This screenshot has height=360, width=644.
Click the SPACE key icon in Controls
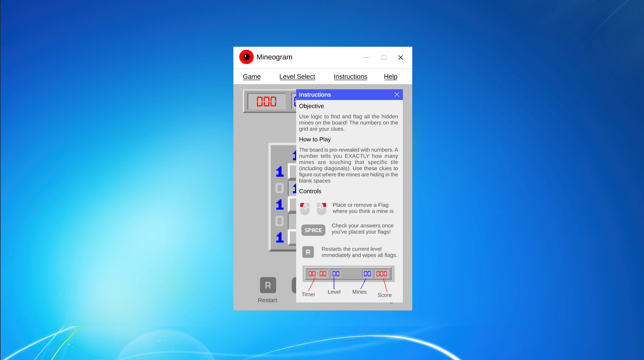pyautogui.click(x=313, y=230)
